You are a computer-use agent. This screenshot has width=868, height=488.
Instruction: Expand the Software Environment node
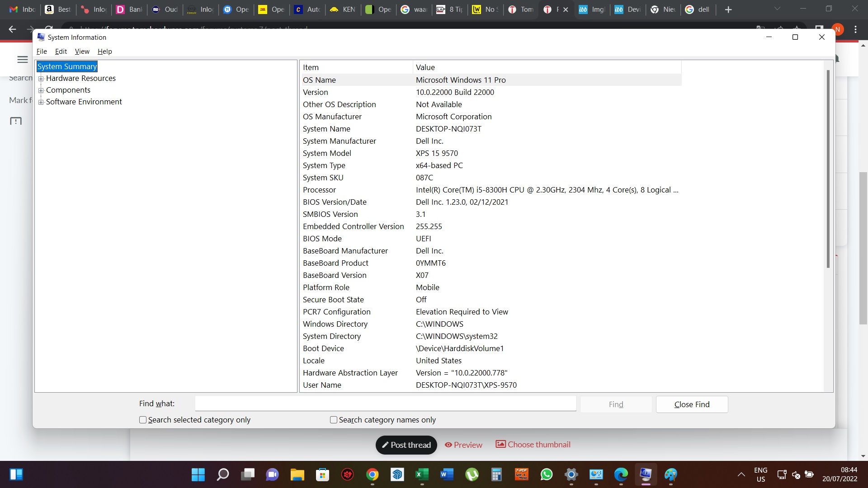[41, 102]
